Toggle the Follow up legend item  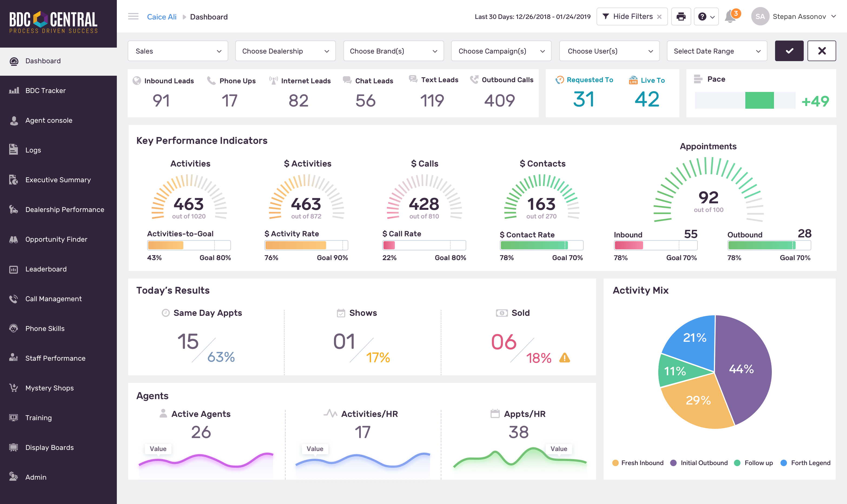[754, 463]
